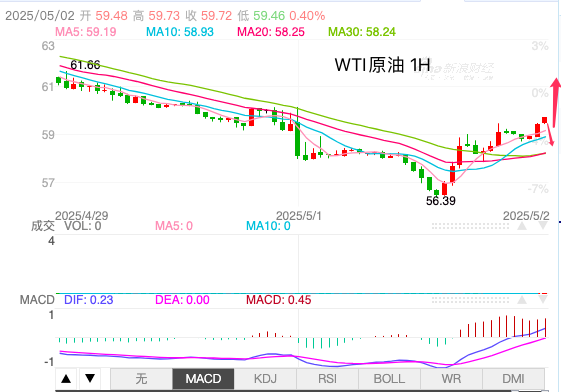The height and width of the screenshot is (392, 561).
Task: Click the MA5: 59.19 legend label
Action: click(x=86, y=32)
